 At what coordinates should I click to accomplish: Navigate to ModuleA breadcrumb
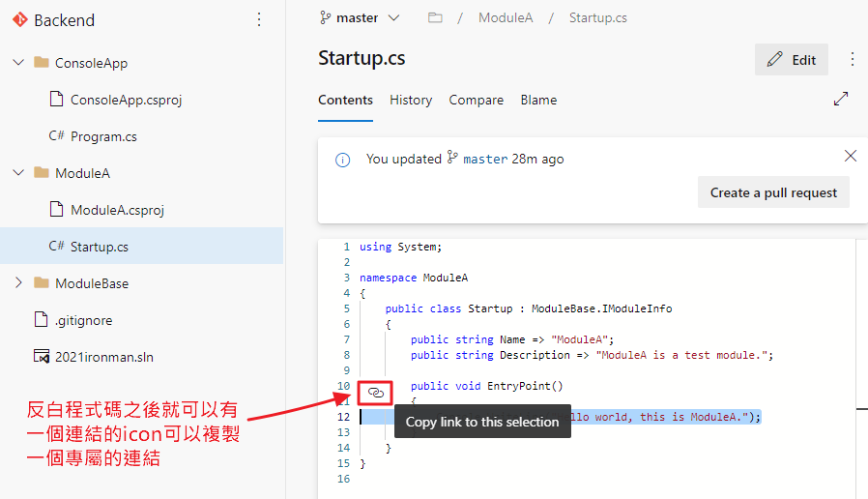506,17
